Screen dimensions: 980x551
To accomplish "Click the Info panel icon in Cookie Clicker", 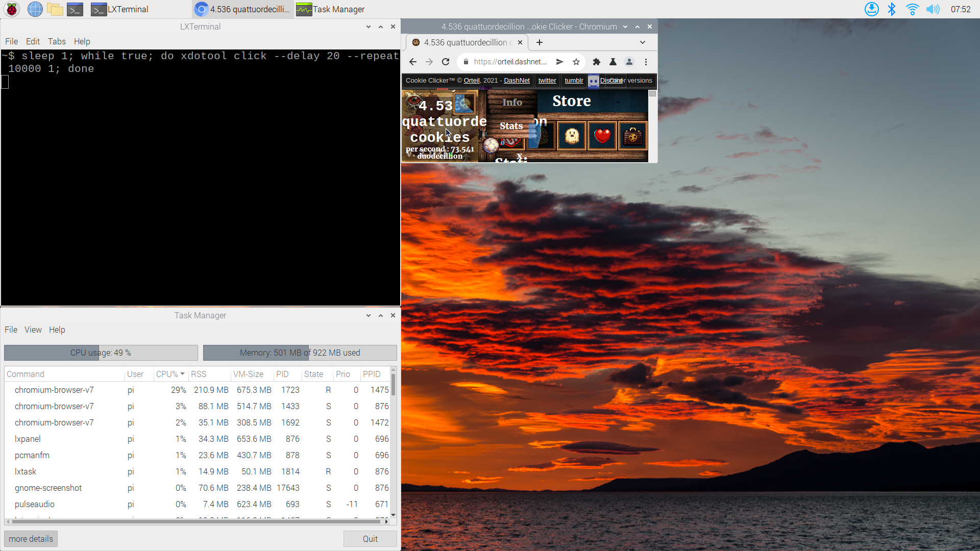I will pyautogui.click(x=513, y=102).
